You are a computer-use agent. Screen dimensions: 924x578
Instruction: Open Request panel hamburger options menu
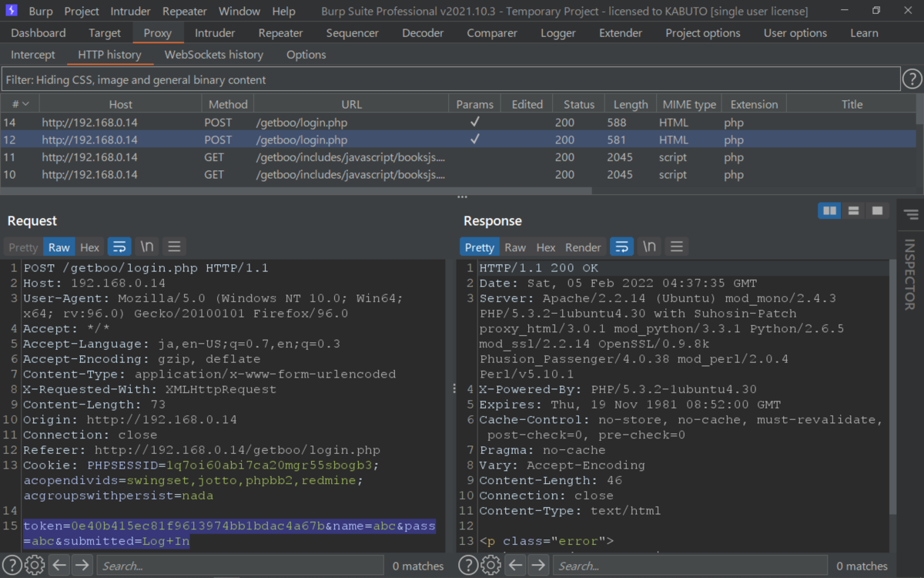[174, 247]
